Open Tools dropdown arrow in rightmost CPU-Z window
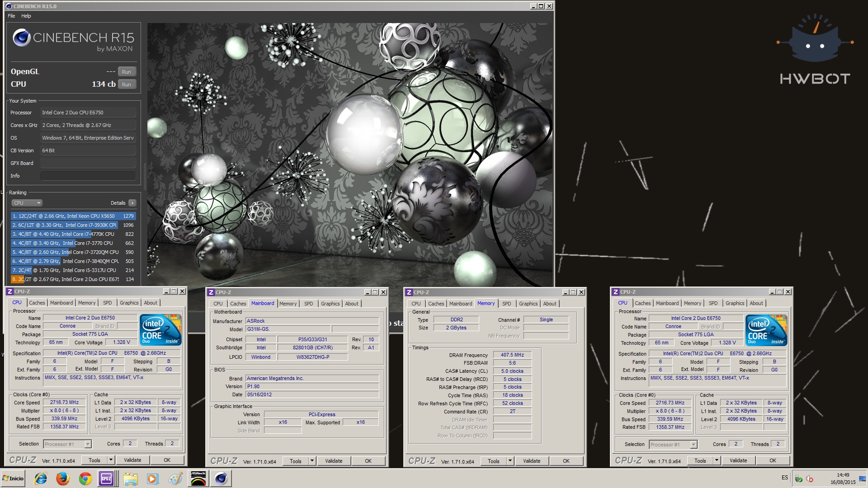Screen dimensions: 868x488 [x=717, y=460]
